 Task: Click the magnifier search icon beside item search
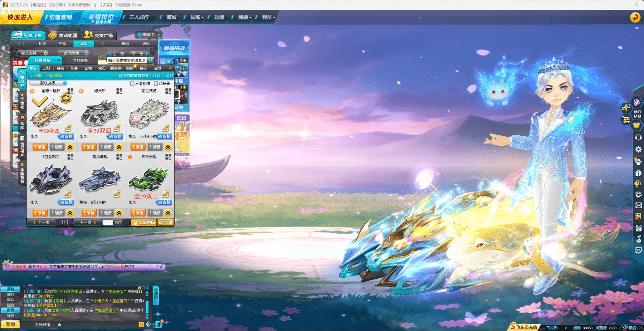(x=151, y=60)
